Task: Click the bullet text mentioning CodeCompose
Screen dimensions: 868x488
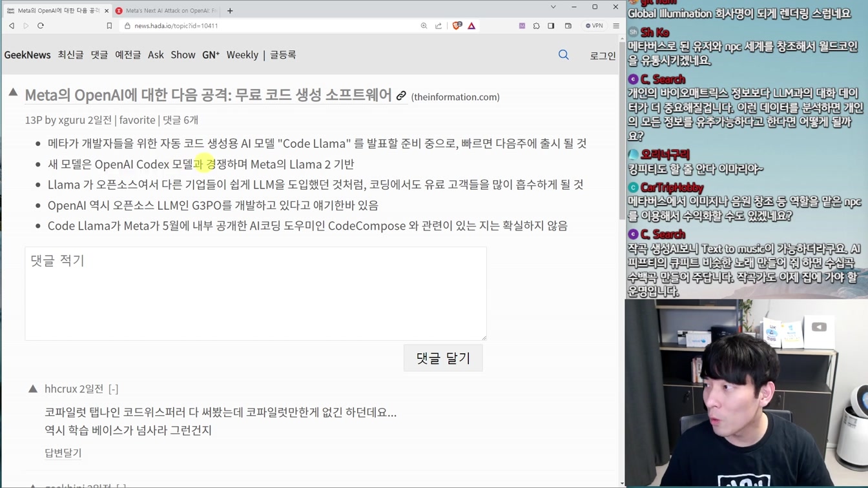Action: (307, 226)
